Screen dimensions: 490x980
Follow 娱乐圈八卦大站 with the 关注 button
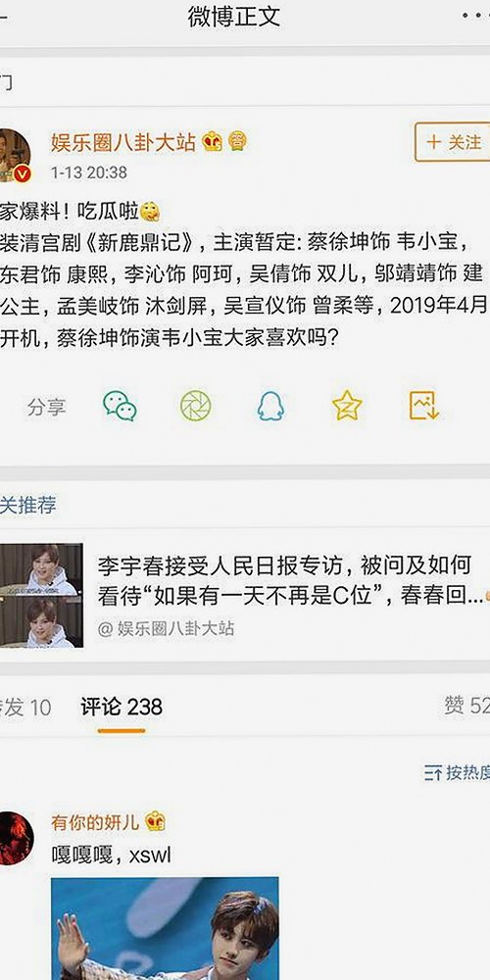tap(453, 142)
